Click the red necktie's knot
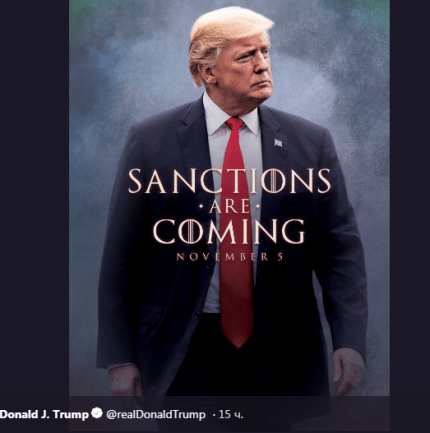Image resolution: width=430 pixels, height=433 pixels. [235, 124]
